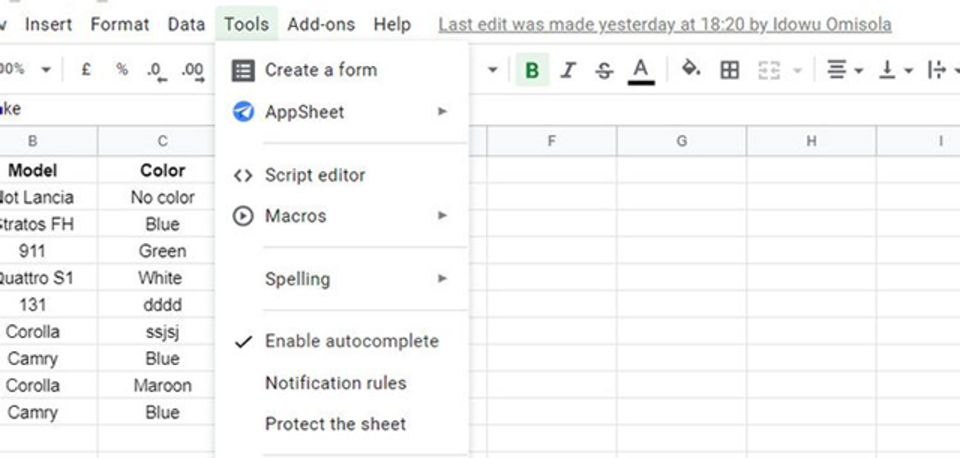Click the autocomplete checkmark
The height and width of the screenshot is (458, 960).
point(243,342)
